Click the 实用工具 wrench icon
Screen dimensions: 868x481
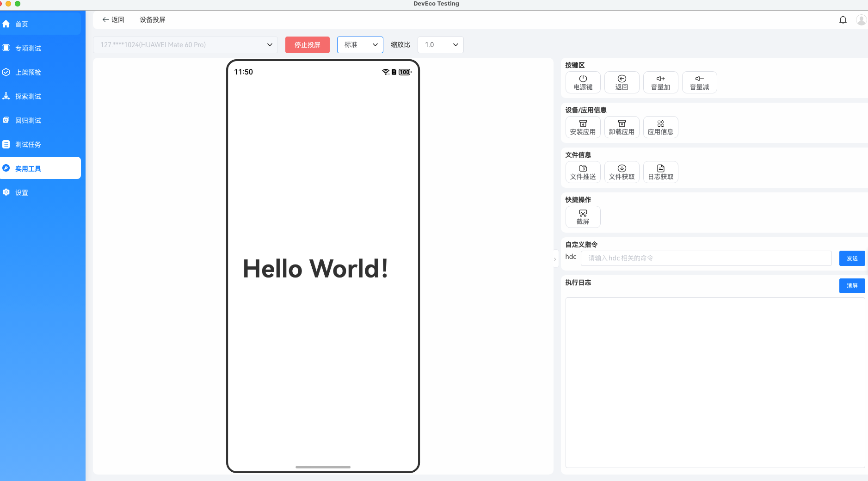6,168
